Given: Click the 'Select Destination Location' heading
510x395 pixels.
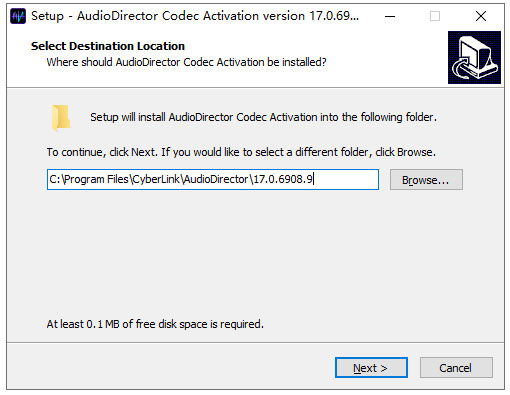Looking at the screenshot, I should 108,46.
